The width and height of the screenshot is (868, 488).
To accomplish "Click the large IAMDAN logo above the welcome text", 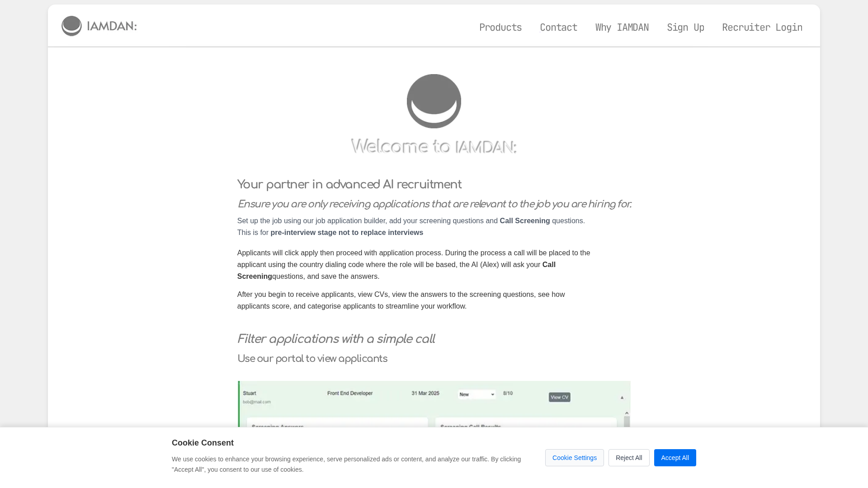I will 434,101.
